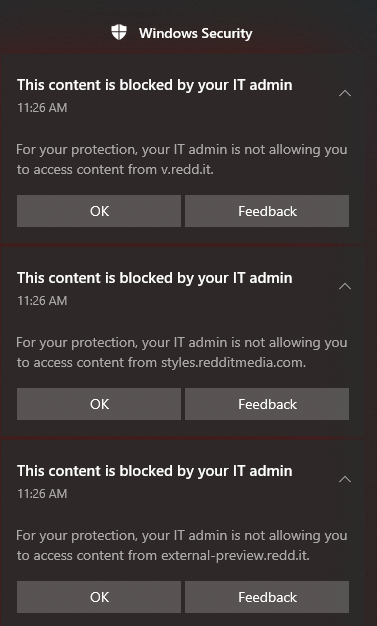Click the Windows Security shield icon
Viewport: 377px width, 626px height.
[x=119, y=32]
